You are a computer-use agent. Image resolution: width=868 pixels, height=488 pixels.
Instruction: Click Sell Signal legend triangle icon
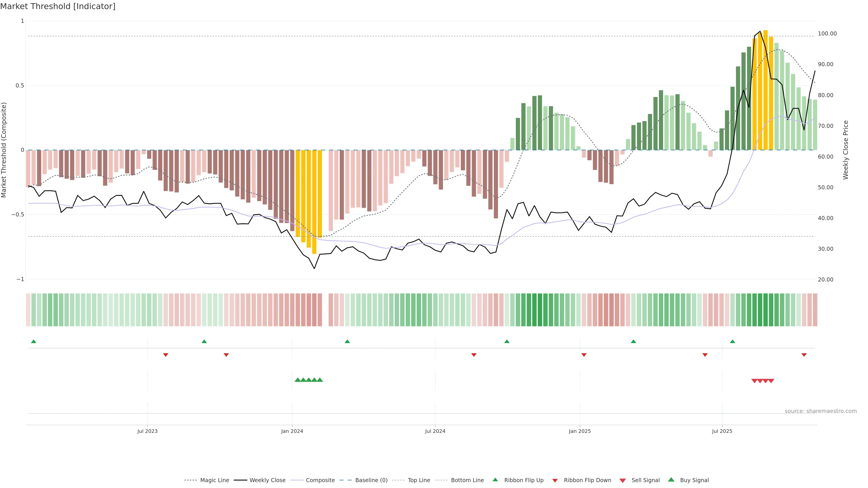coord(622,480)
